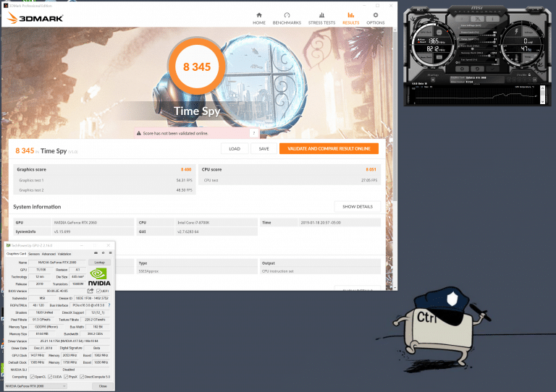This screenshot has width=556, height=392.
Task: Open Afterburner settings gear button
Action: 462,69
